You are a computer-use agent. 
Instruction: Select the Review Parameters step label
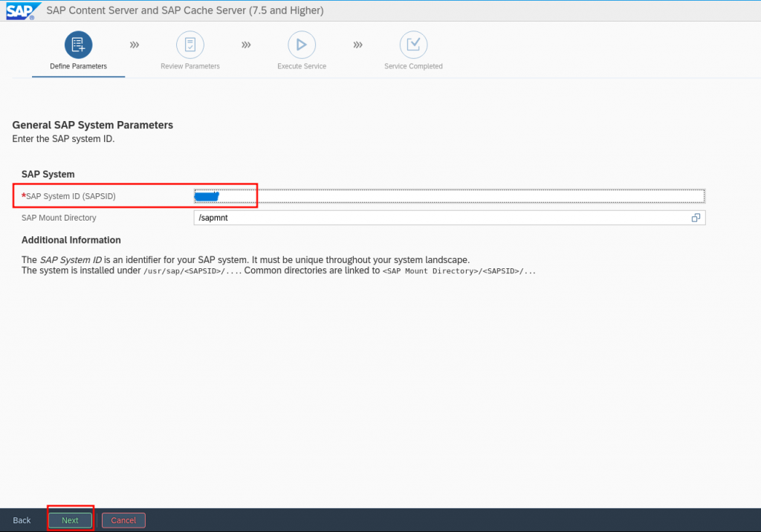point(190,66)
